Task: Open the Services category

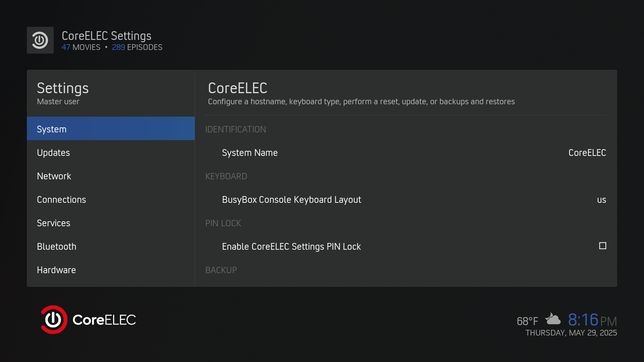Action: coord(111,223)
